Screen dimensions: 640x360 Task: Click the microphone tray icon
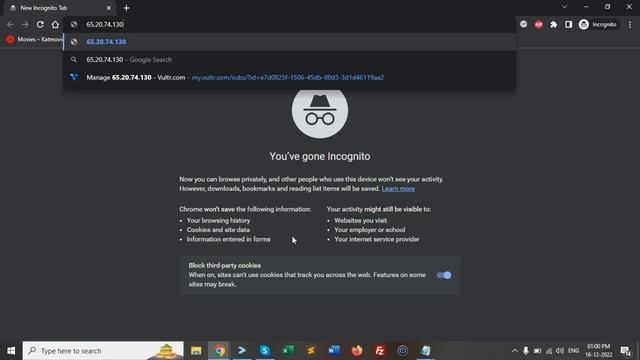526,351
